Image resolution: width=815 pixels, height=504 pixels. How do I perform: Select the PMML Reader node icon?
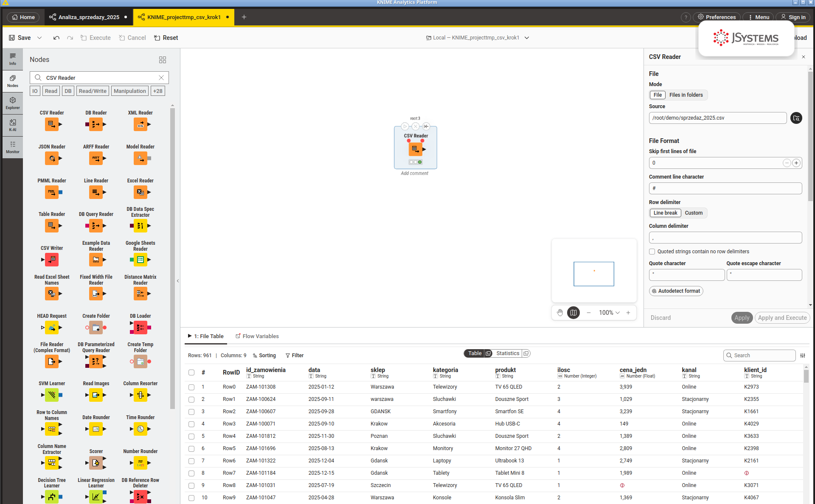point(52,192)
